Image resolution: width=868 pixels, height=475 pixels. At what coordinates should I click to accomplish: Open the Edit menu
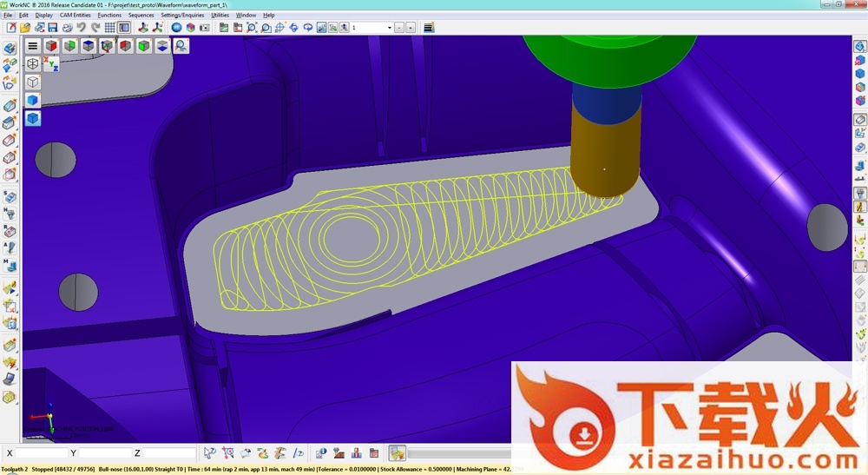click(x=23, y=15)
